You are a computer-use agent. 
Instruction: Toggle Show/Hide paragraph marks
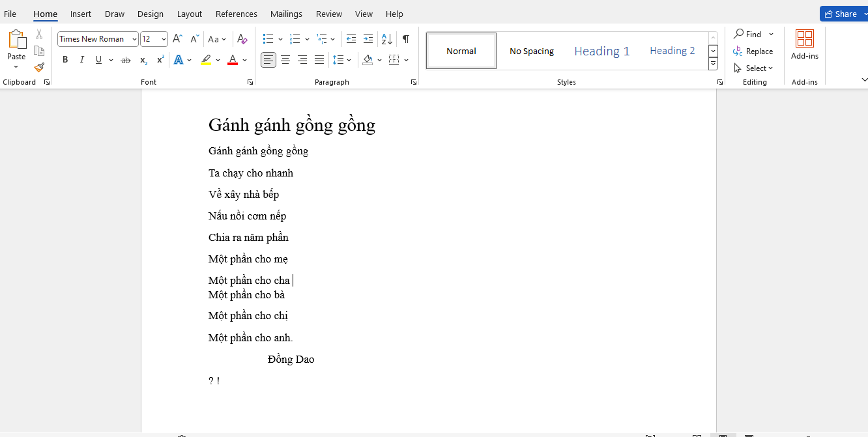[x=406, y=39]
